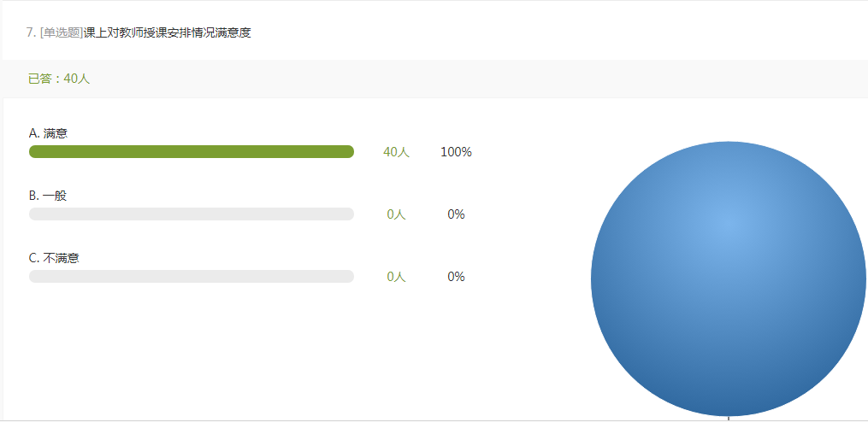Click the blue pie chart

point(728,278)
